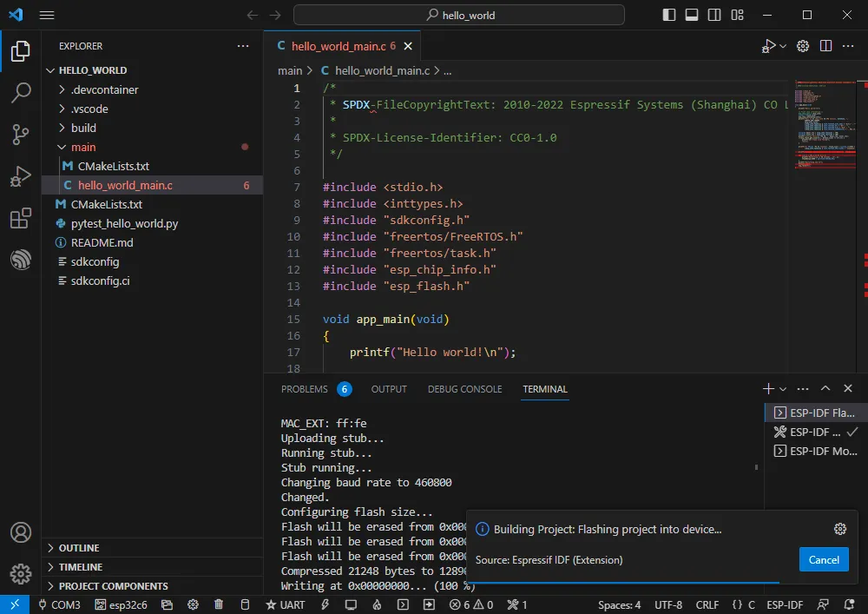The height and width of the screenshot is (614, 868).
Task: Switch to the PROBLEMS tab
Action: 305,389
